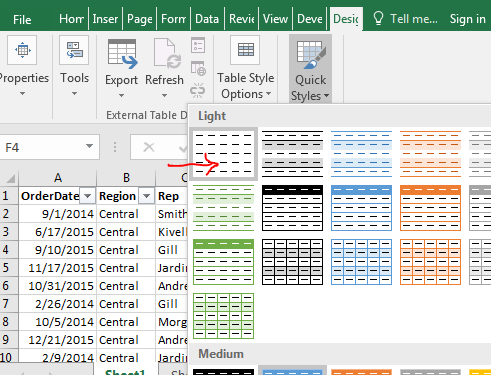Image resolution: width=491 pixels, height=375 pixels.
Task: Click cell with date 10/5/2014
Action: point(58,322)
